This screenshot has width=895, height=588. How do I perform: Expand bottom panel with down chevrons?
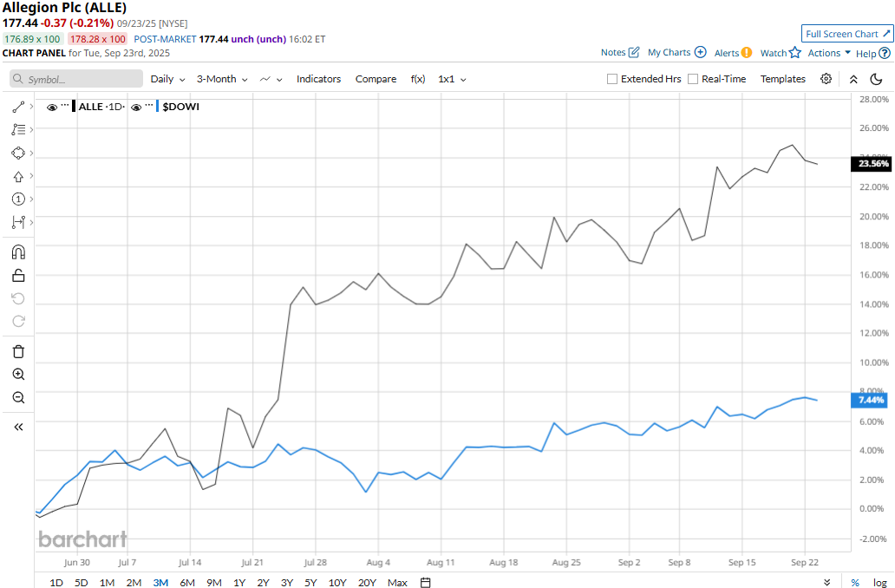[x=827, y=582]
